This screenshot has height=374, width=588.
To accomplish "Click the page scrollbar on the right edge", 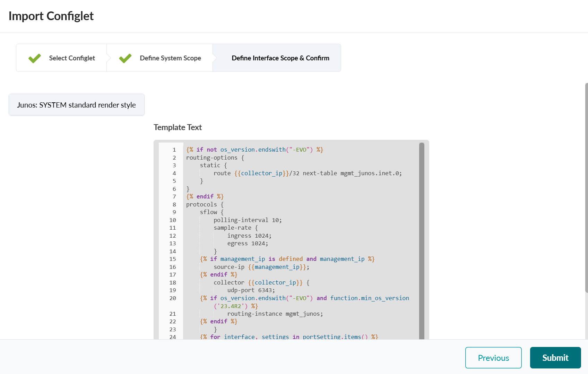I will [x=586, y=187].
